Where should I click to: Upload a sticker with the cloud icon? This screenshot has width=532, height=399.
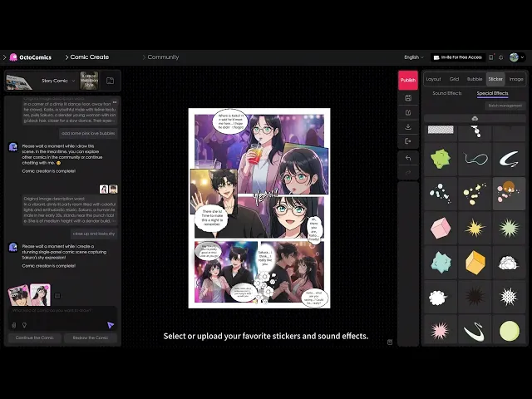click(x=475, y=118)
